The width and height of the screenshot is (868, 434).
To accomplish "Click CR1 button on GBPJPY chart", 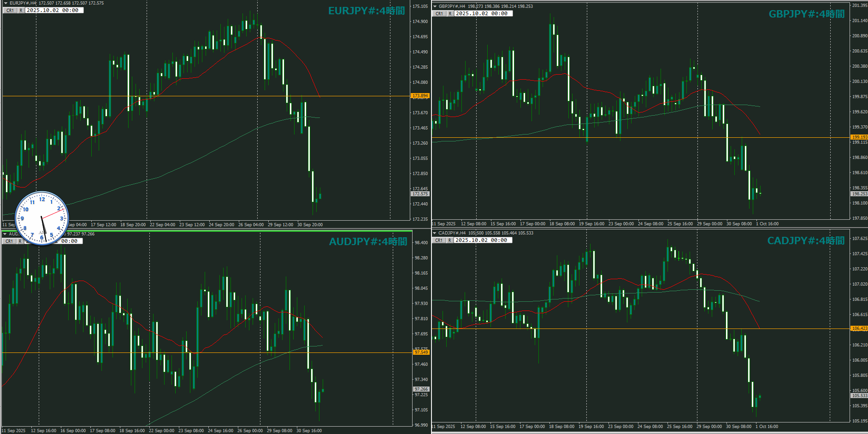I will [x=439, y=13].
